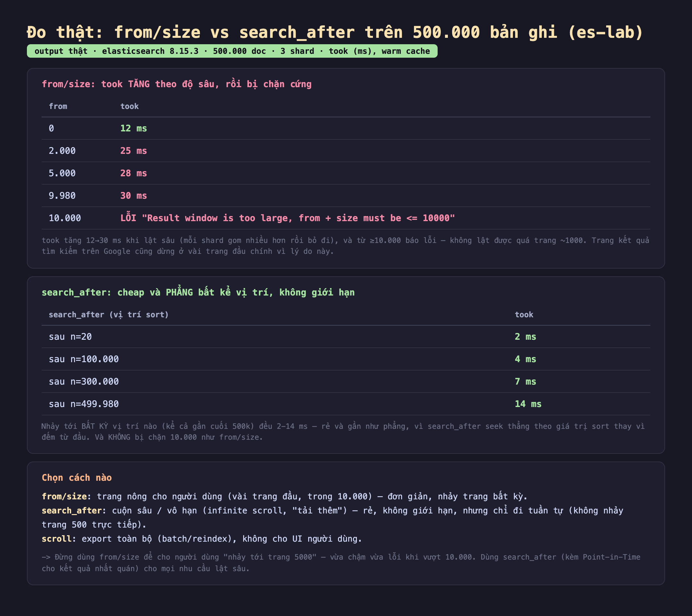Click bold term 'scroll' in recommendations
The image size is (692, 616).
(x=57, y=538)
